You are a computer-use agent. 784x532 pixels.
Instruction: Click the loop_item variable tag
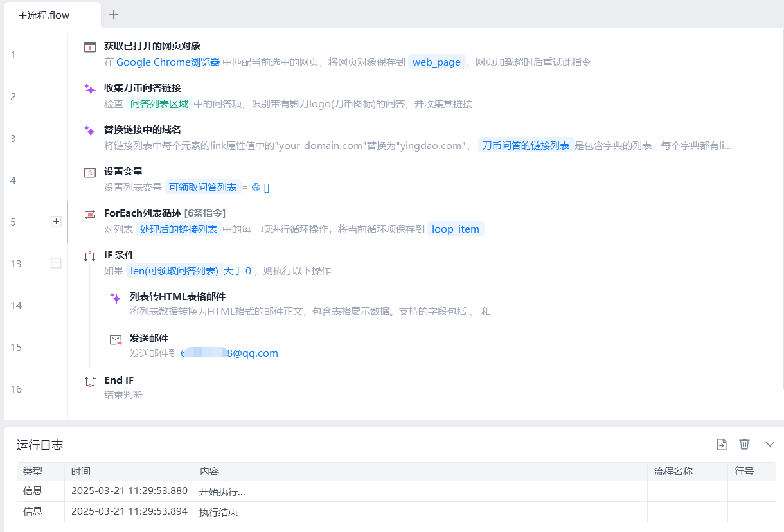pyautogui.click(x=456, y=229)
